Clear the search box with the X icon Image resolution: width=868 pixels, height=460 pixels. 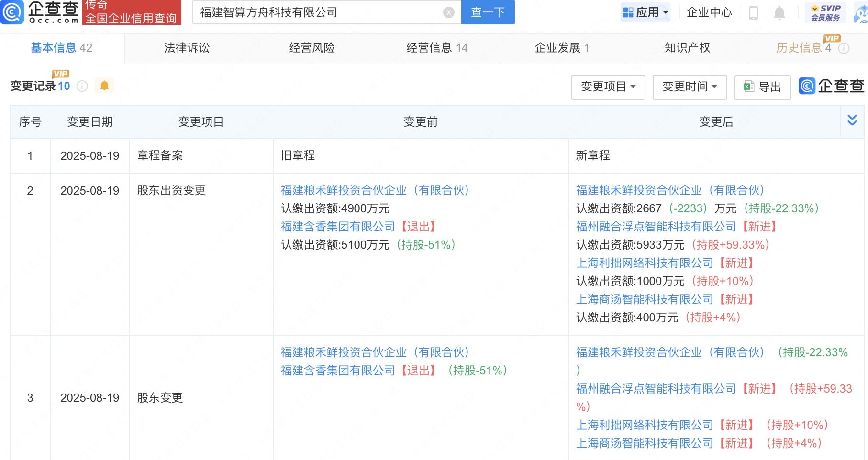[x=448, y=12]
